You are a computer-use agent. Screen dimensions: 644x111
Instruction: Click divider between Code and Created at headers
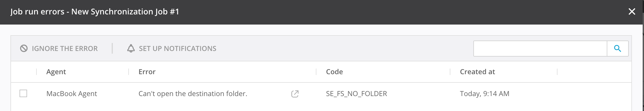pos(450,72)
